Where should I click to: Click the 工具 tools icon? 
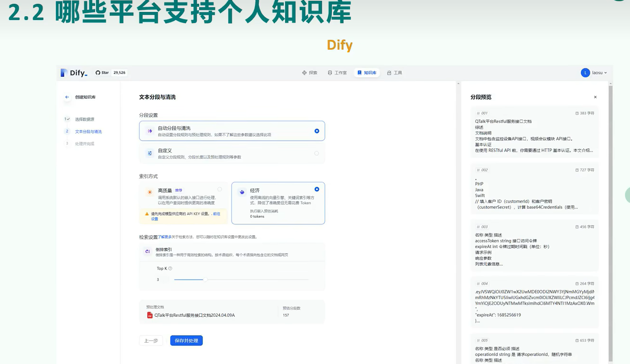tap(389, 73)
